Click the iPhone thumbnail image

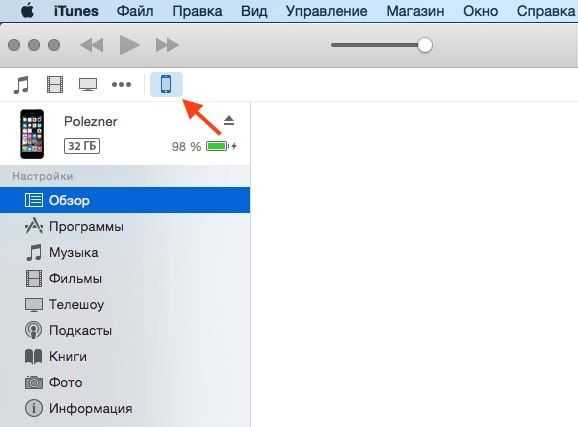[x=32, y=134]
